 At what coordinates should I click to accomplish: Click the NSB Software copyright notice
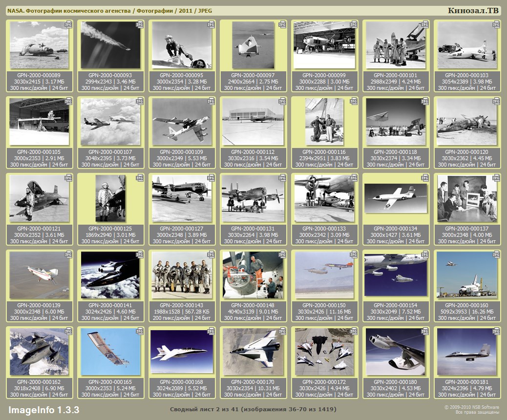tap(471, 409)
